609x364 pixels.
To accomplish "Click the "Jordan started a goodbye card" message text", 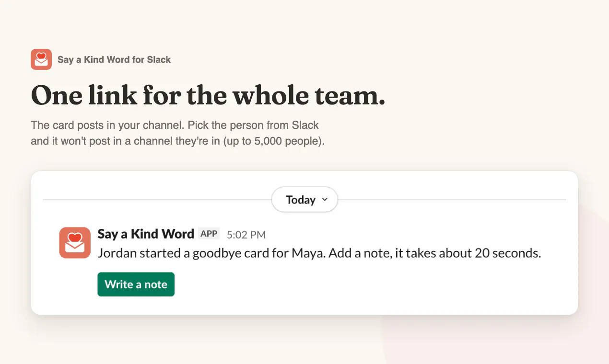I will [319, 253].
